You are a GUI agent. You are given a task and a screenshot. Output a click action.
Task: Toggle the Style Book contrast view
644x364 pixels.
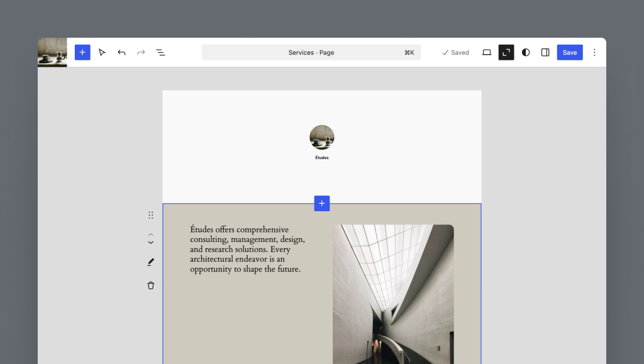click(525, 52)
